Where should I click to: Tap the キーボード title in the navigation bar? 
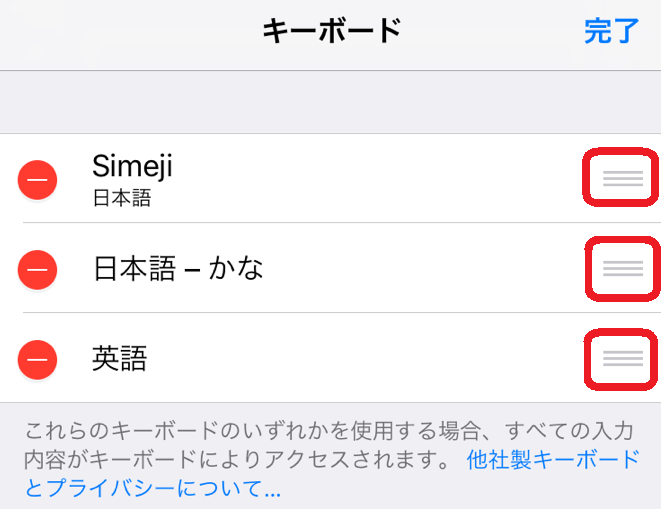pyautogui.click(x=332, y=31)
